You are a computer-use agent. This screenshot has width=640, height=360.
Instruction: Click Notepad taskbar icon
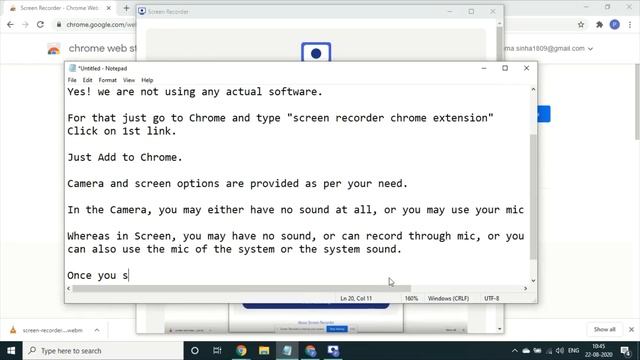(x=287, y=351)
